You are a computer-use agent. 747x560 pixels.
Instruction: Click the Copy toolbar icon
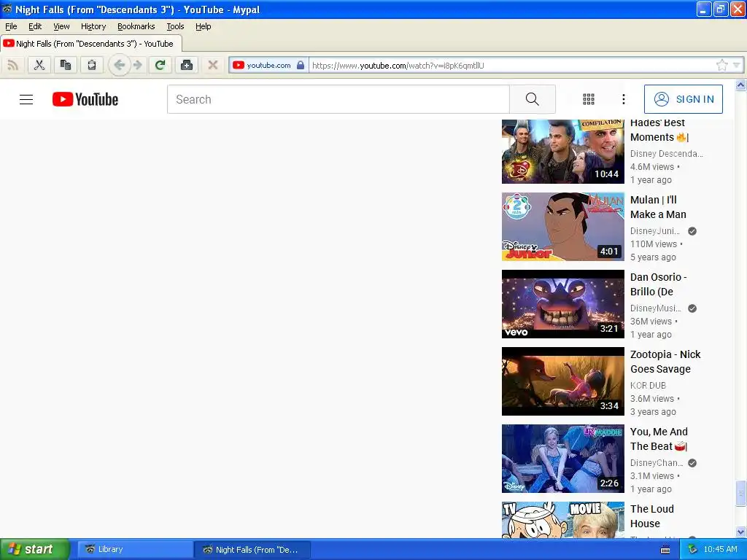(x=65, y=65)
